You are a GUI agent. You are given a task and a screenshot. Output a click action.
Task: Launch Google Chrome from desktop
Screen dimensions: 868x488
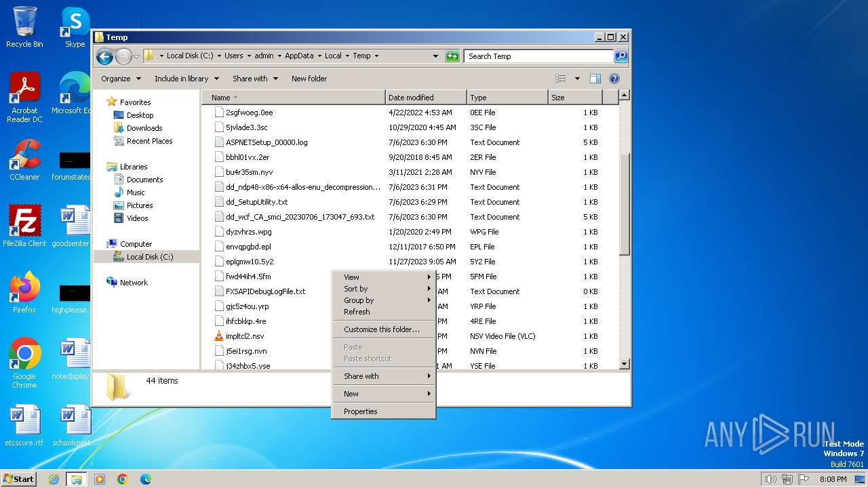[24, 364]
